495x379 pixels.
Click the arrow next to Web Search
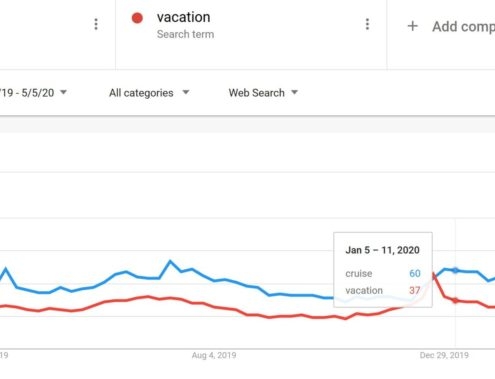pyautogui.click(x=294, y=92)
